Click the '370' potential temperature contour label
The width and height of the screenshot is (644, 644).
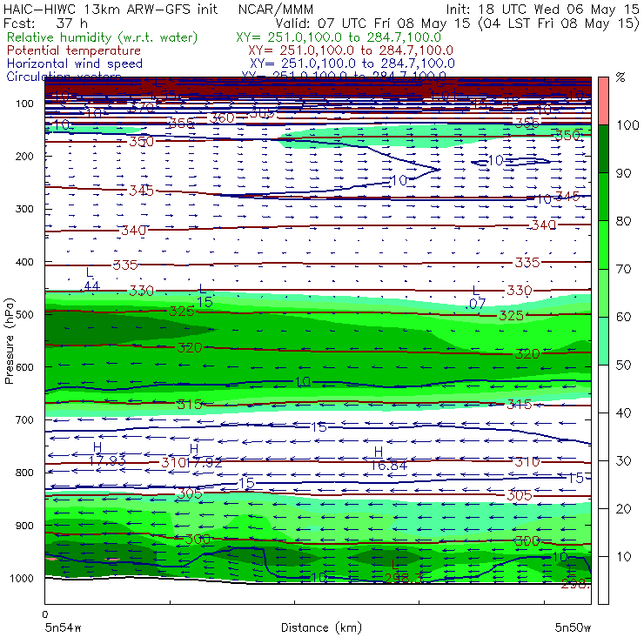click(140, 109)
